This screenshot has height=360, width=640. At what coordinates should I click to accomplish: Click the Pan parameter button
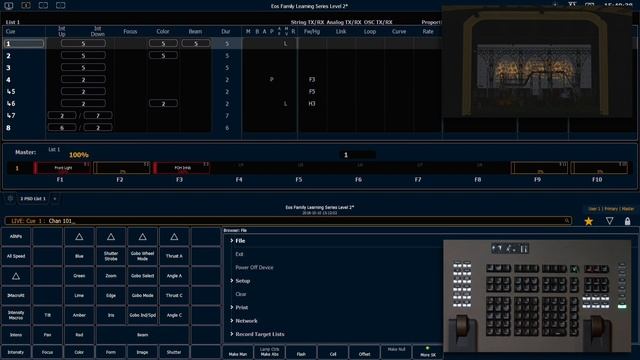[47, 335]
